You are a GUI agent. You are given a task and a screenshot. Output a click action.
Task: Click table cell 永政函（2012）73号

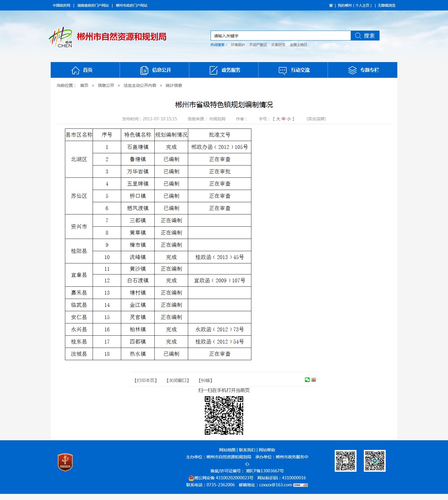tap(220, 330)
